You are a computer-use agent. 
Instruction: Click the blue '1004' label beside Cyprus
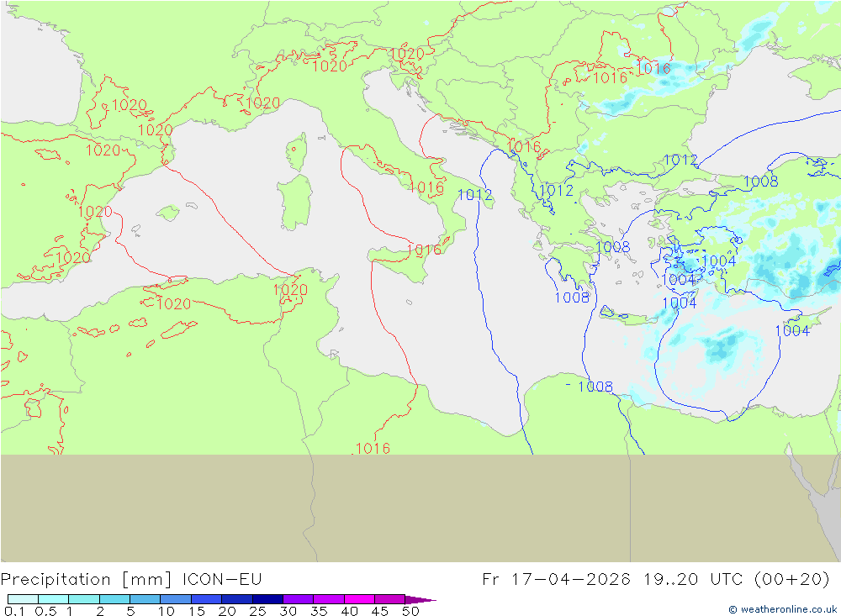click(792, 331)
